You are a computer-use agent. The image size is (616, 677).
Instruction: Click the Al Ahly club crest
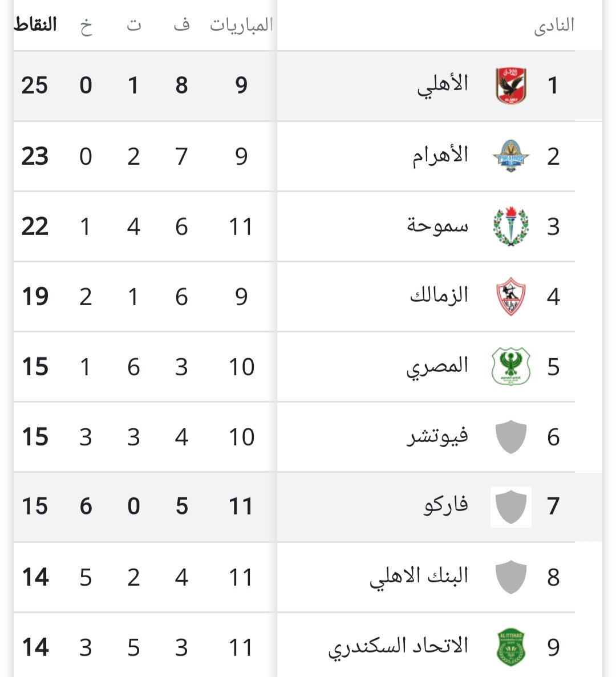click(x=510, y=86)
